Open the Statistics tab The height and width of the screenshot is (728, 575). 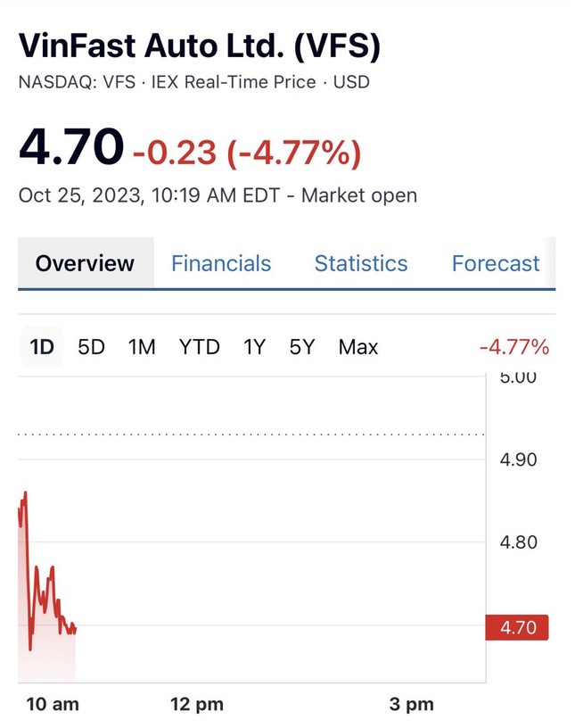click(x=361, y=263)
